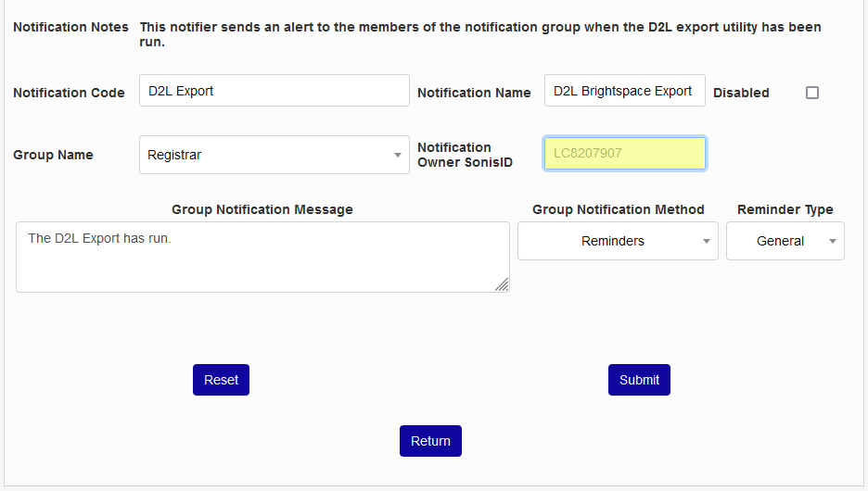Viewport: 868px width, 491px height.
Task: Expand the Group Notification Method dropdown
Action: click(x=618, y=241)
